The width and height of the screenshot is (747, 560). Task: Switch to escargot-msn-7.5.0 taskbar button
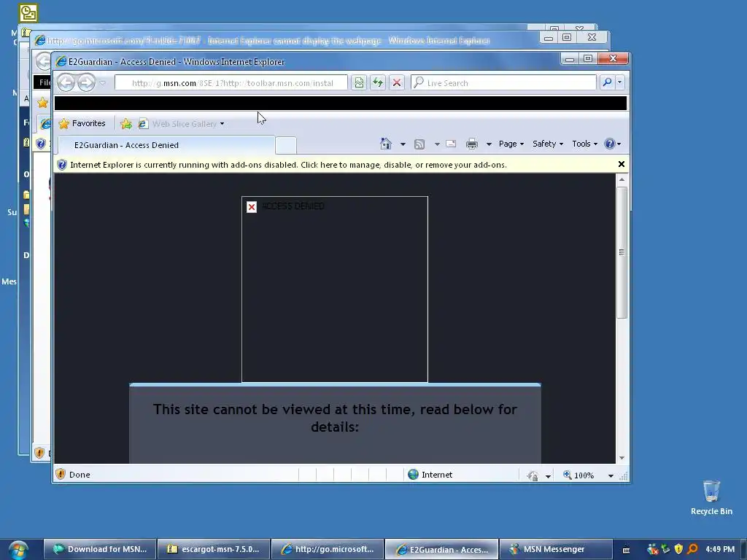pos(214,549)
